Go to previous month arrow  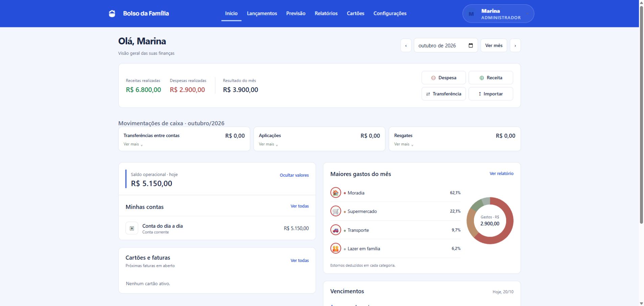pos(406,45)
